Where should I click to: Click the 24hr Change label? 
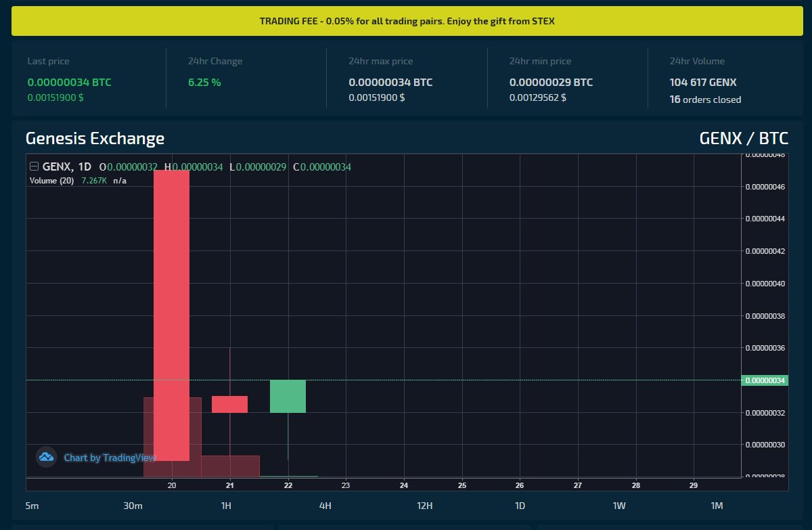coord(215,61)
